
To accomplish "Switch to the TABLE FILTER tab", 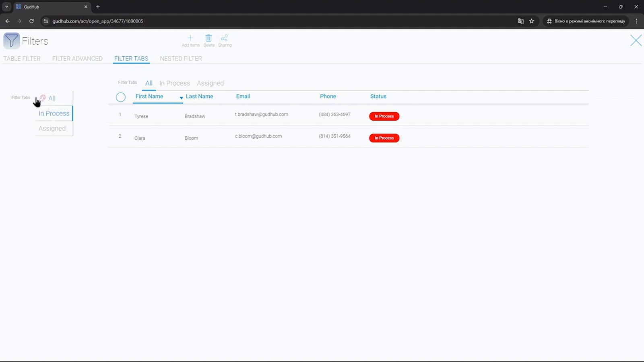I will [x=22, y=59].
